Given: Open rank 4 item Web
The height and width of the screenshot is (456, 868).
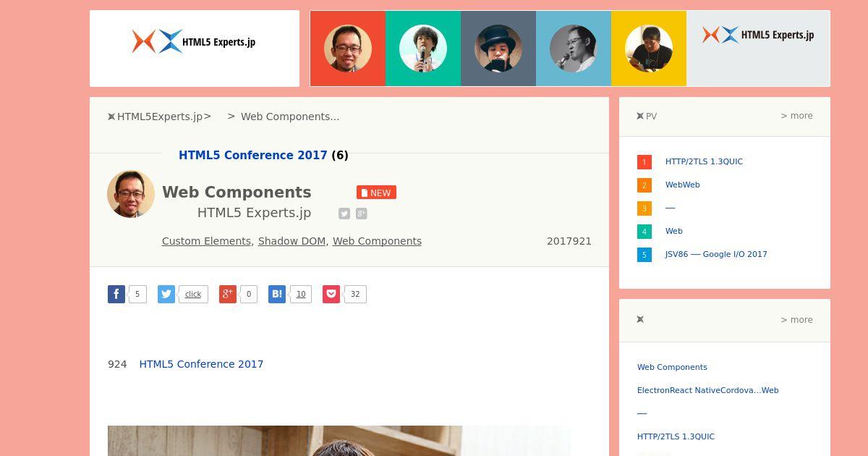Looking at the screenshot, I should pyautogui.click(x=674, y=231).
